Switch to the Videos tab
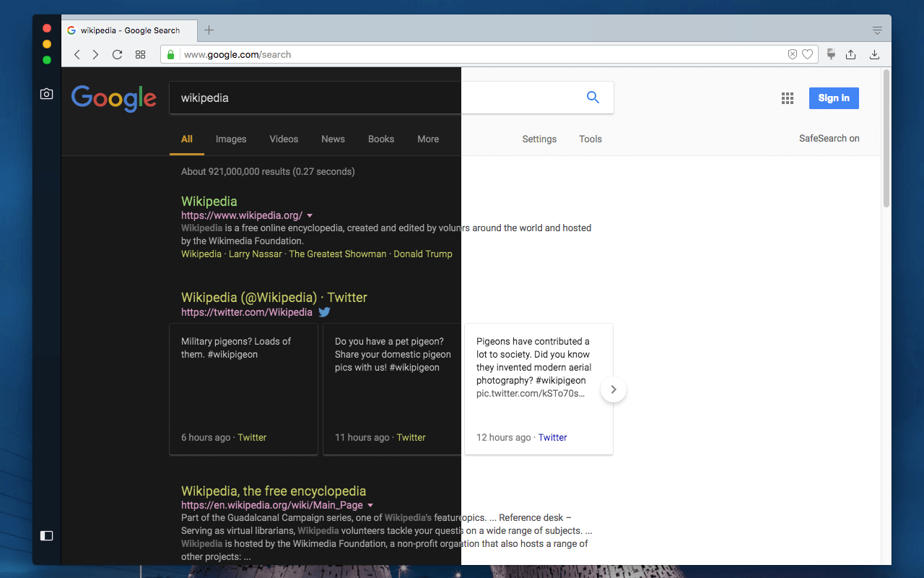 [x=284, y=139]
